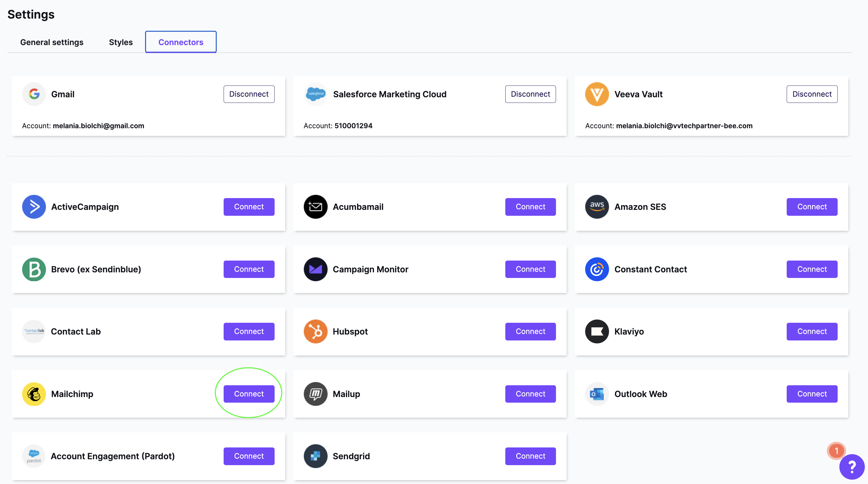Click the Constant Contact logo icon
The height and width of the screenshot is (484, 868).
[597, 269]
